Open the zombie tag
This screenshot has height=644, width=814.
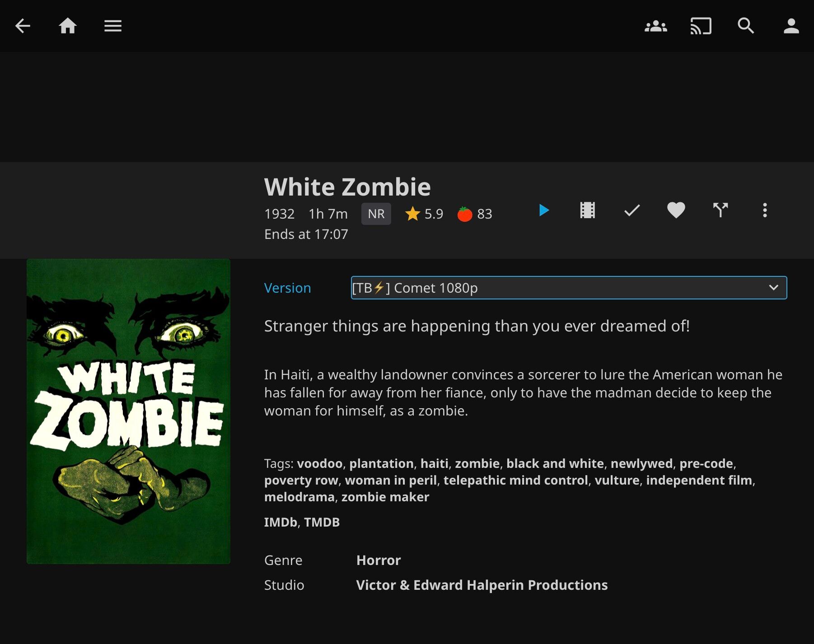click(477, 463)
